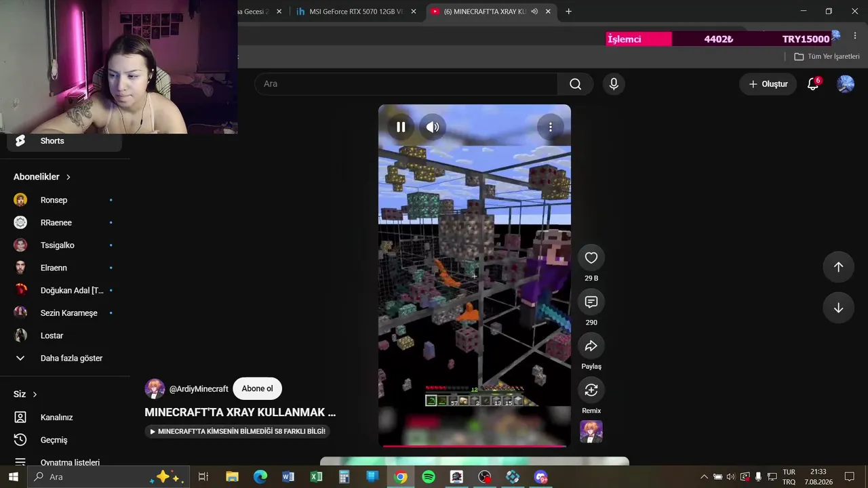Go to the previous short
The width and height of the screenshot is (868, 488).
click(838, 267)
